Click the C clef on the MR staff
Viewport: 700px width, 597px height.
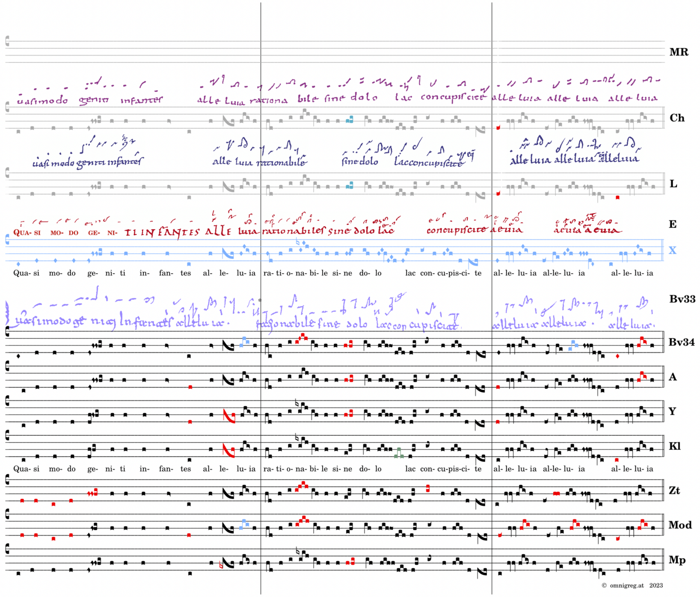pos(7,41)
